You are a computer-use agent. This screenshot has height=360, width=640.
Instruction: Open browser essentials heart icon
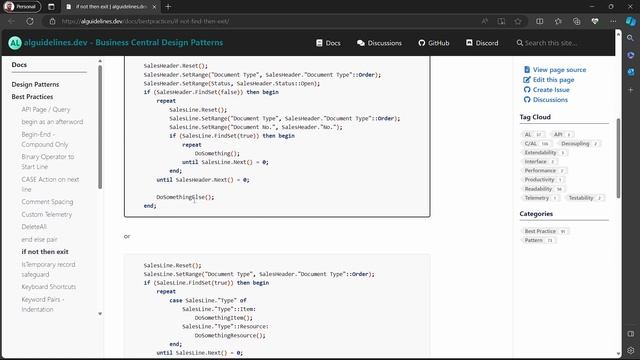point(595,21)
